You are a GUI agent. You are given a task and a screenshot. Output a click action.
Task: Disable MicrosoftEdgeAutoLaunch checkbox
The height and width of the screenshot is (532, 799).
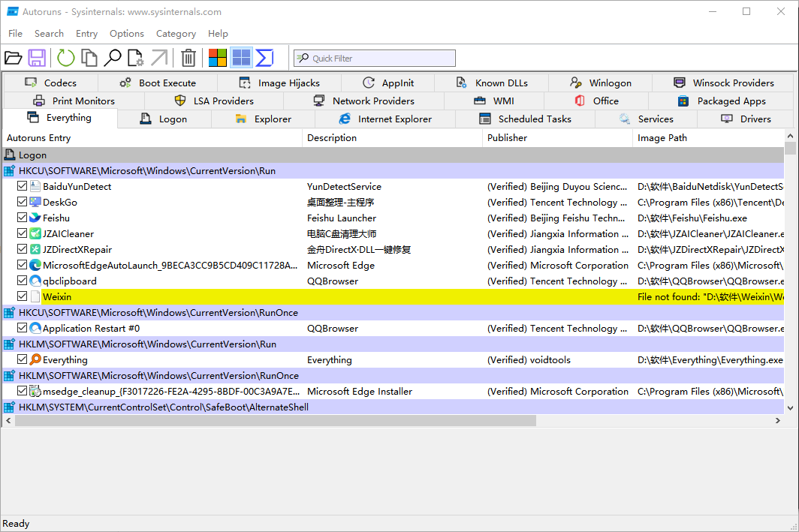click(x=22, y=265)
